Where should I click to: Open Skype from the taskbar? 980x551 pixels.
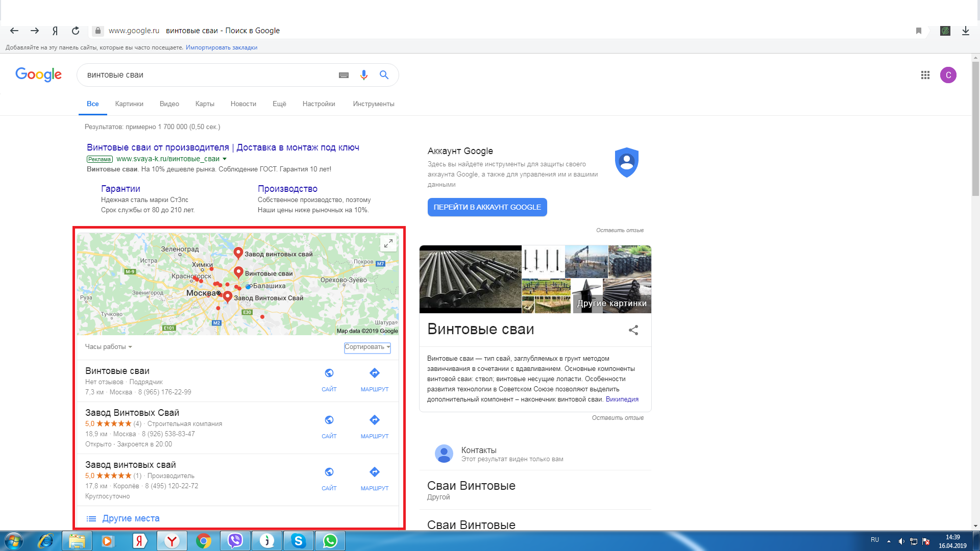[x=299, y=541]
